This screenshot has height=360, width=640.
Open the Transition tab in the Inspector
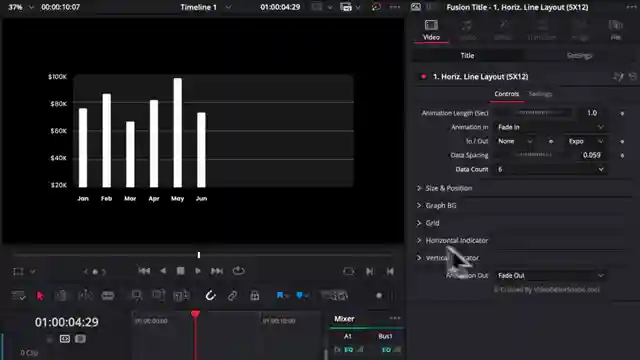click(542, 30)
